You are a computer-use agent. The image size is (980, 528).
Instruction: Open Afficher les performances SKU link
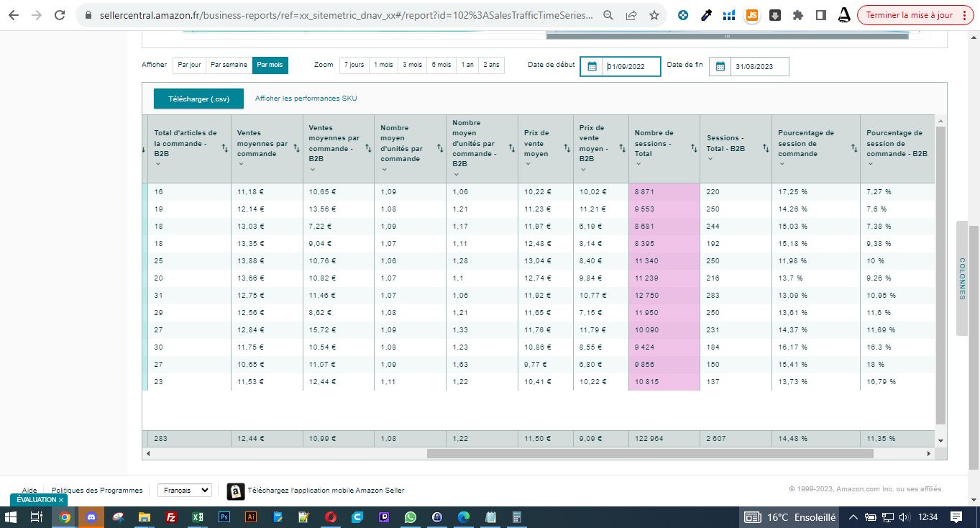[306, 99]
